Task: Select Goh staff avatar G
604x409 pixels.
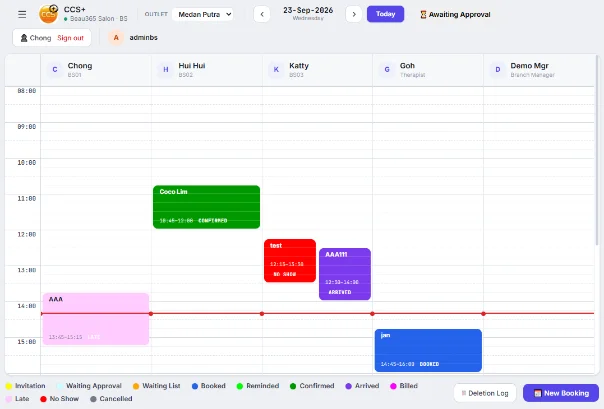Action: 387,70
